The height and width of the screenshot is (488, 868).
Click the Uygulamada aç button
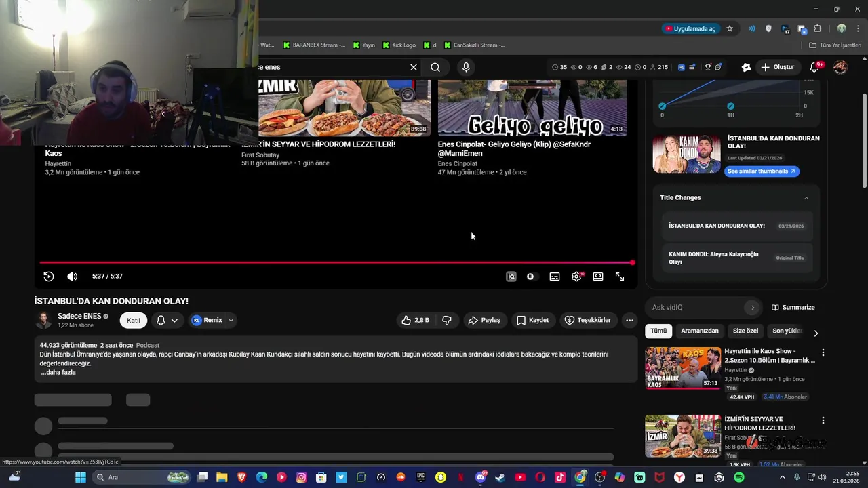(690, 28)
